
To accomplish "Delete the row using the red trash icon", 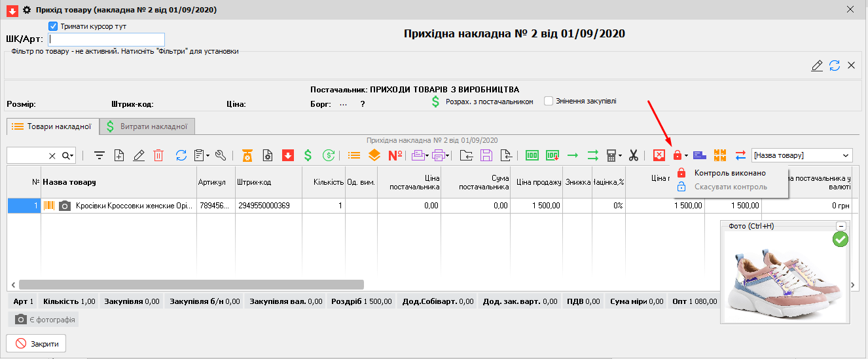I will pos(158,155).
